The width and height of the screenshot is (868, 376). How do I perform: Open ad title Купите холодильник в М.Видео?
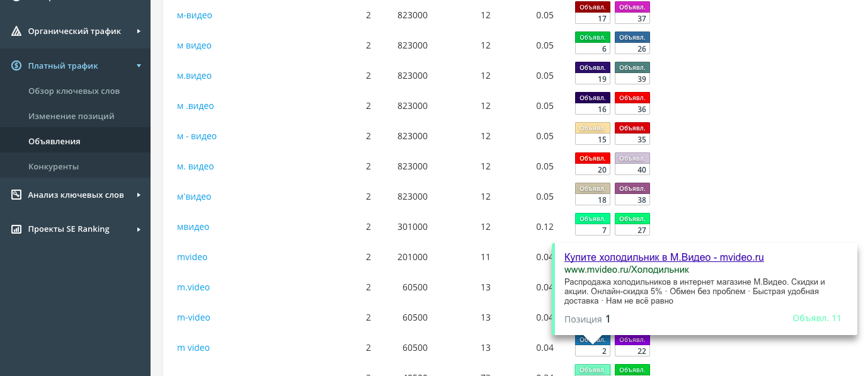tap(664, 257)
